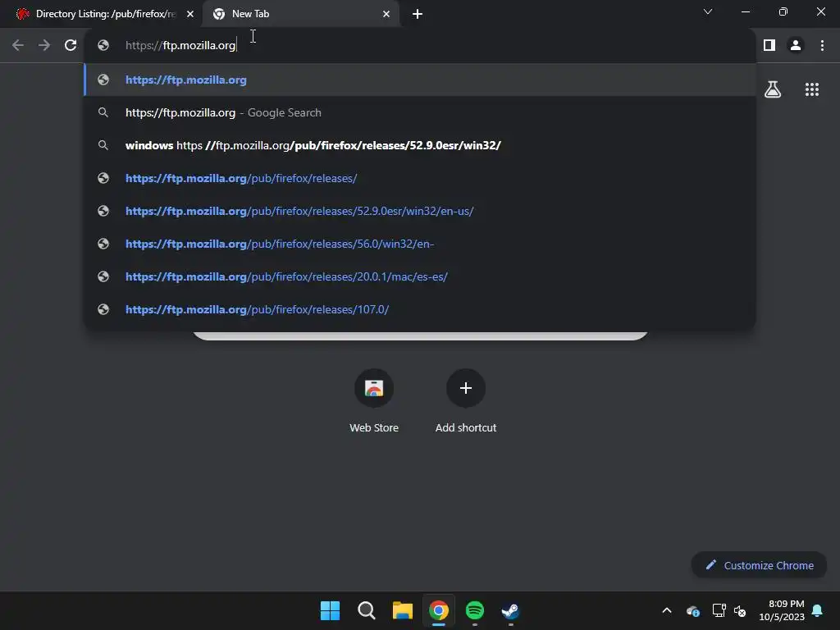Viewport: 840px width, 630px height.
Task: Open the Chrome three-dot menu
Action: [822, 45]
